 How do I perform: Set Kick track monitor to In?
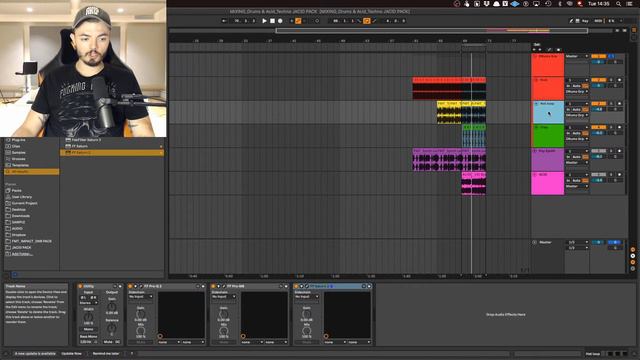coord(568,86)
